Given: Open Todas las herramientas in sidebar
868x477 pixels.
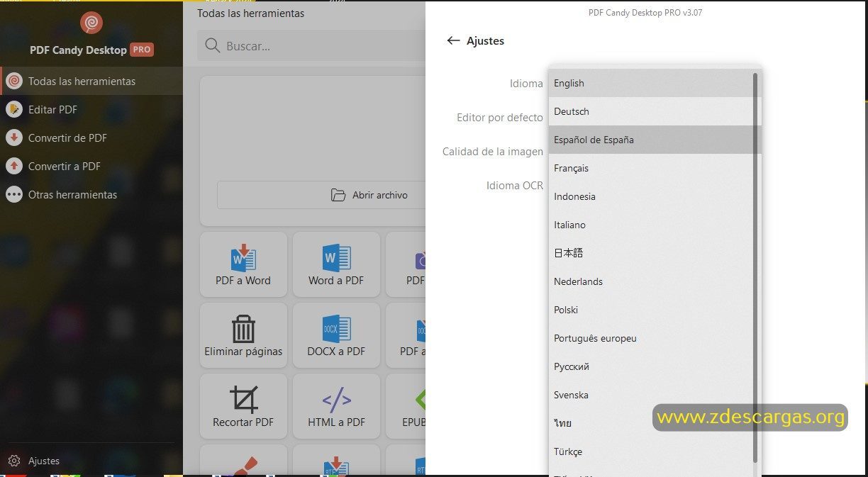Looking at the screenshot, I should [91, 81].
